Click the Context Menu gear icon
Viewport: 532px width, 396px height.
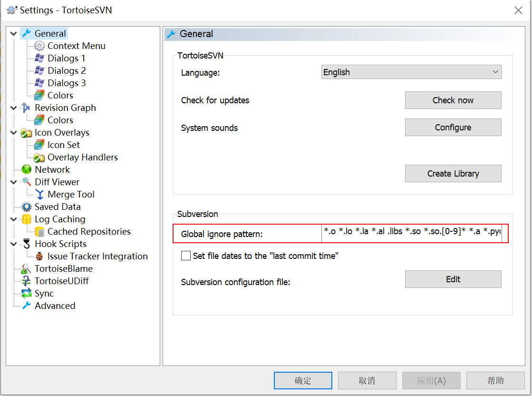tap(40, 46)
